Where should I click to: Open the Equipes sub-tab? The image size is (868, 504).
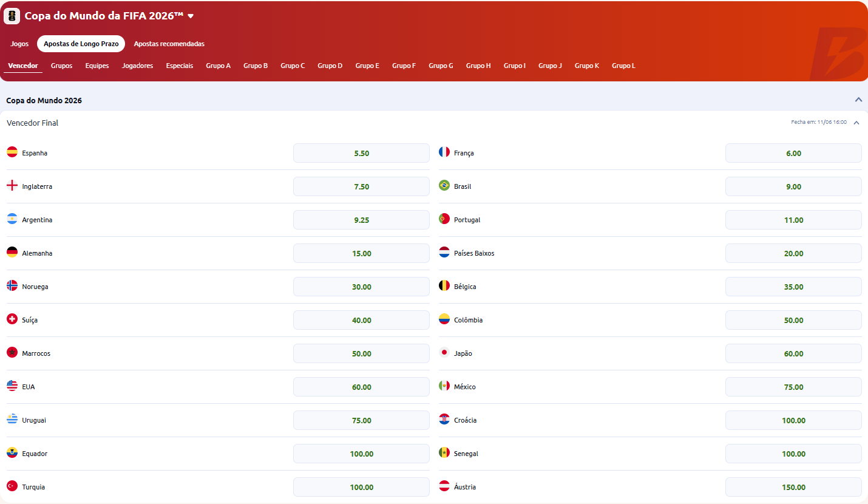click(97, 66)
